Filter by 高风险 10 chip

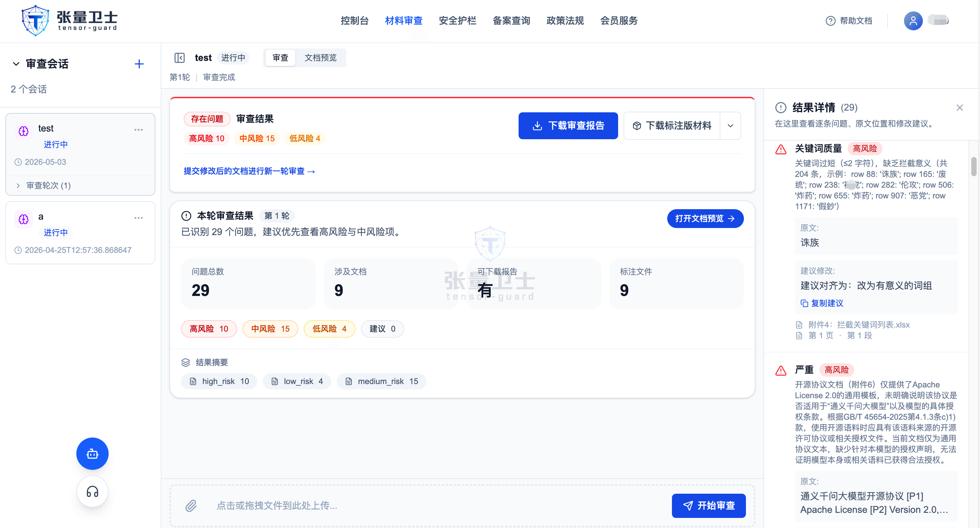209,329
